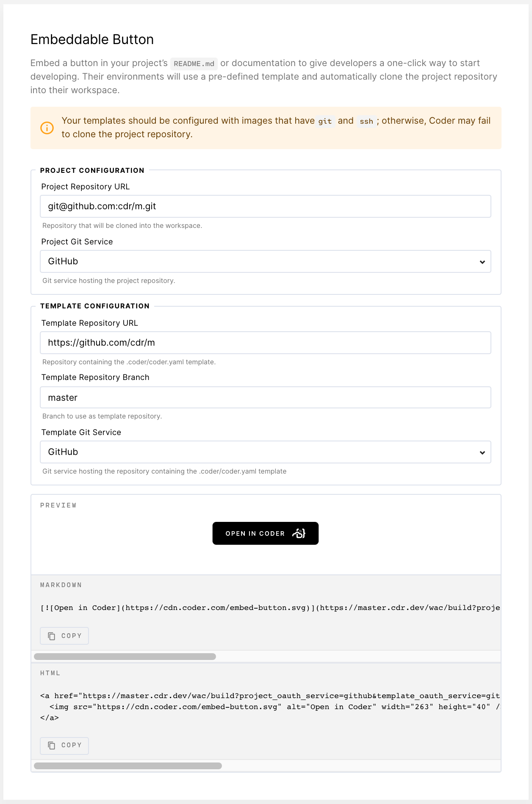Click the Open in Coder preview button

pyautogui.click(x=265, y=533)
